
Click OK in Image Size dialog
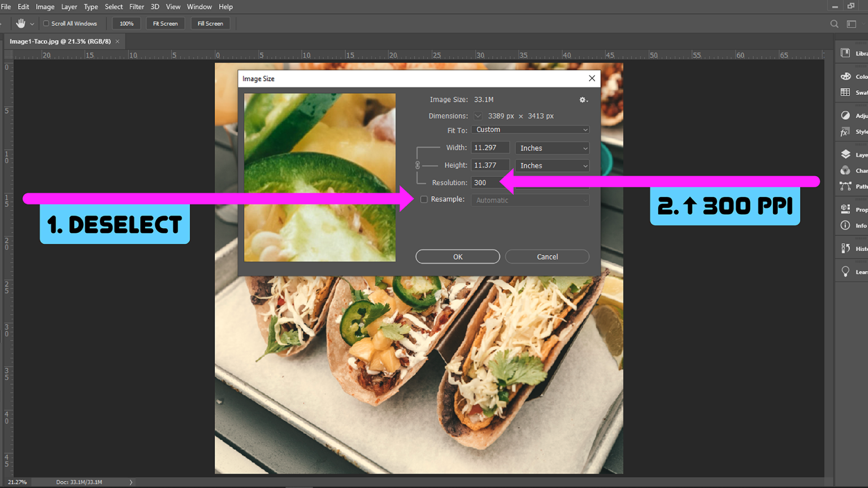pyautogui.click(x=457, y=256)
